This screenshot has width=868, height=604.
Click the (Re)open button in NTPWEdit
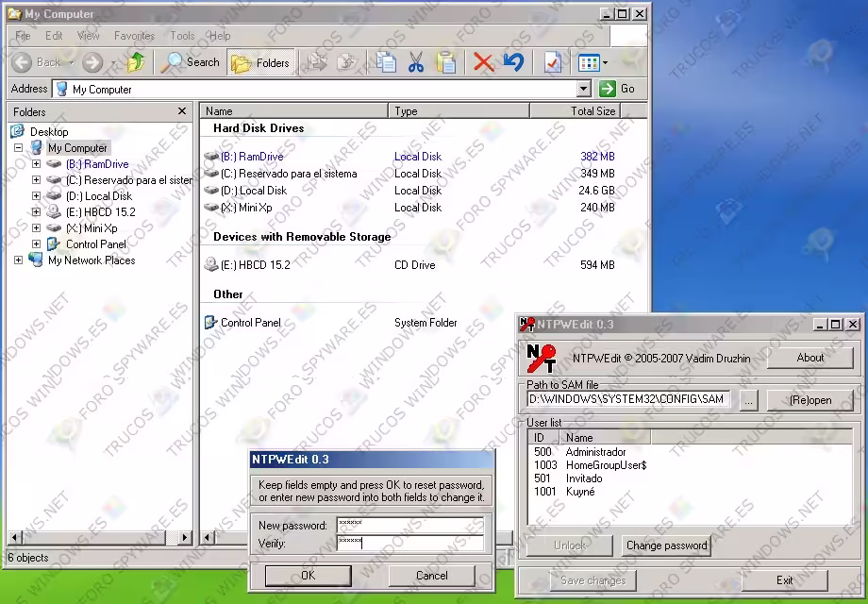point(811,399)
